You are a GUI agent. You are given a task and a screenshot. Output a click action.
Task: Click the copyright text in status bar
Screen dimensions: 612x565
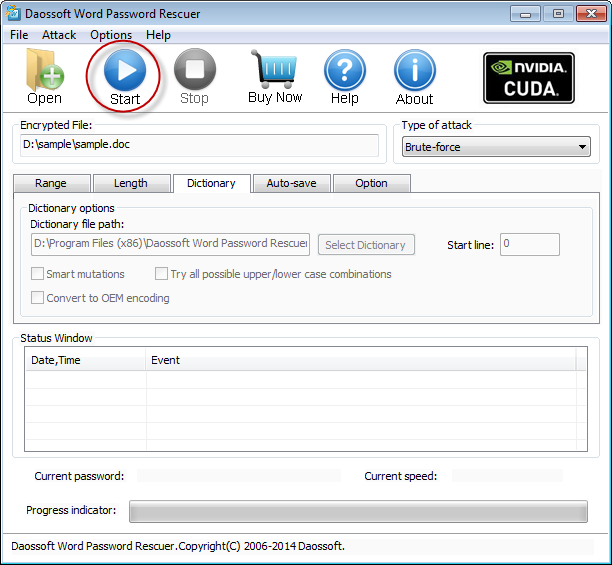(178, 546)
